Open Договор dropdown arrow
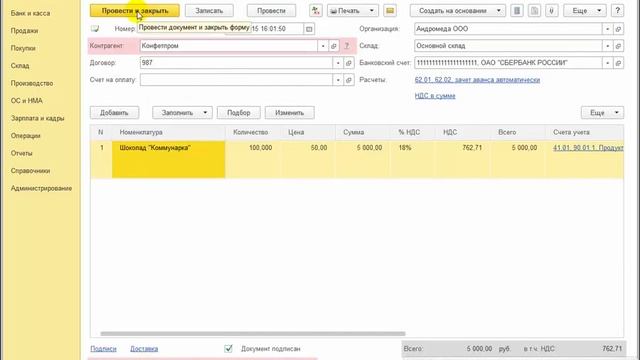This screenshot has width=640, height=360. [338, 63]
